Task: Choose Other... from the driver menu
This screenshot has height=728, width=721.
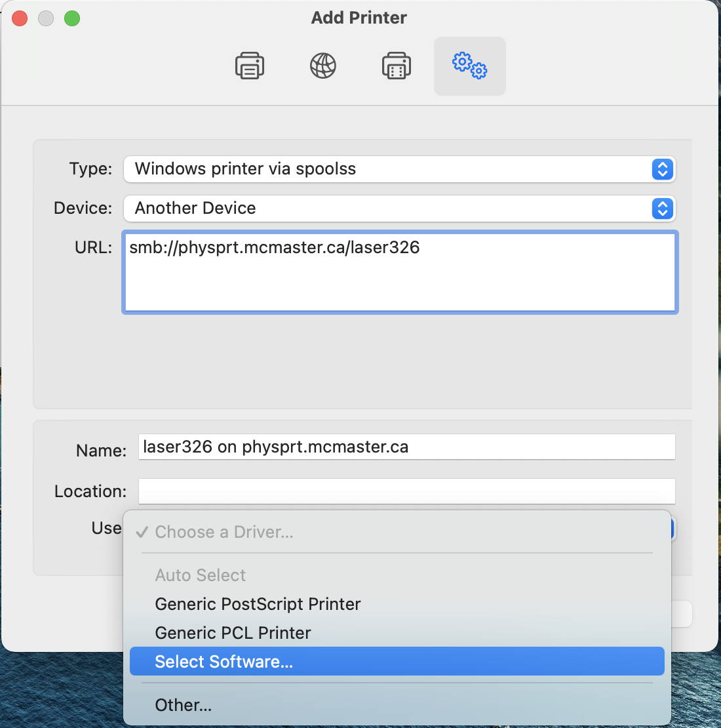Action: point(184,705)
